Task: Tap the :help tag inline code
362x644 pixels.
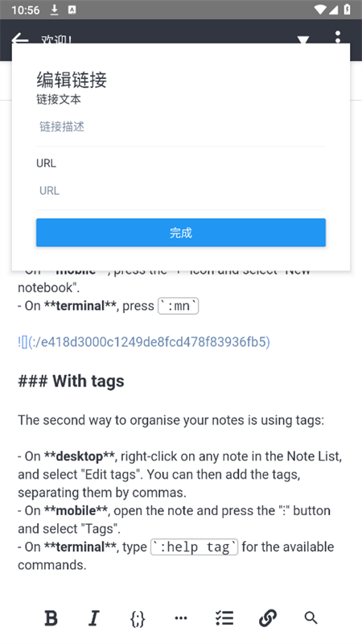Action: pyautogui.click(x=195, y=547)
